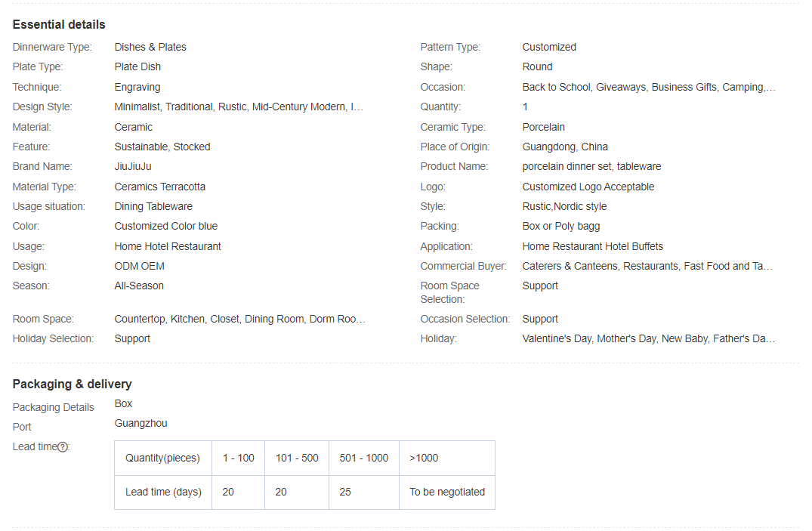Click the Guangzhou port value
812x531 pixels.
pos(140,423)
